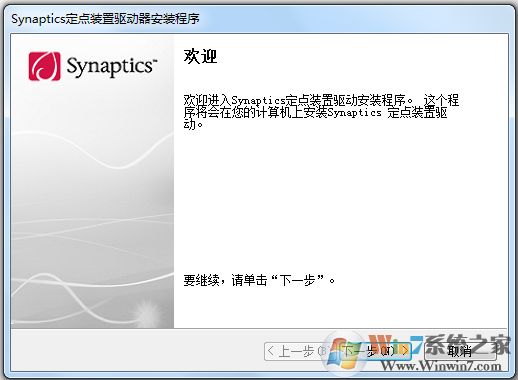Click the welcome paragraph starting 欢迎进入Synaptics
The image size is (518, 380).
pyautogui.click(x=321, y=112)
